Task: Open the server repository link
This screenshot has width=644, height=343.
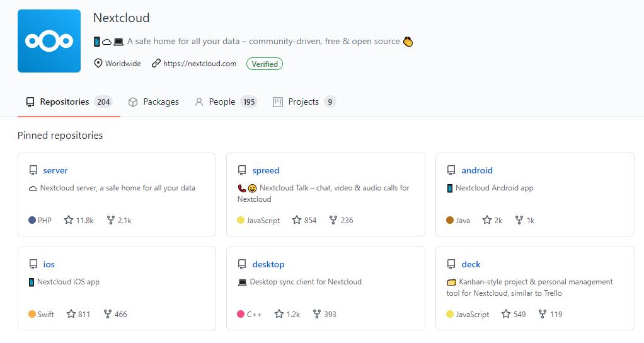Action: pyautogui.click(x=55, y=170)
